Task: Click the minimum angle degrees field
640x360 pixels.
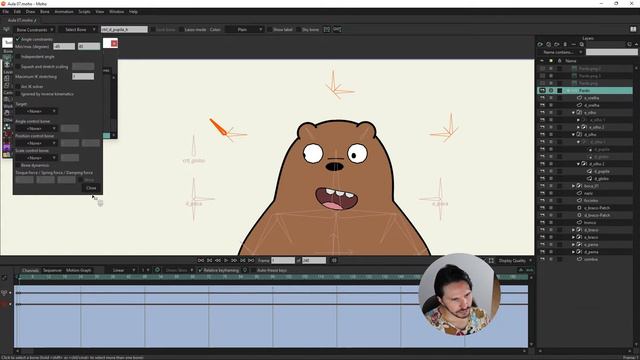Action: coord(64,47)
